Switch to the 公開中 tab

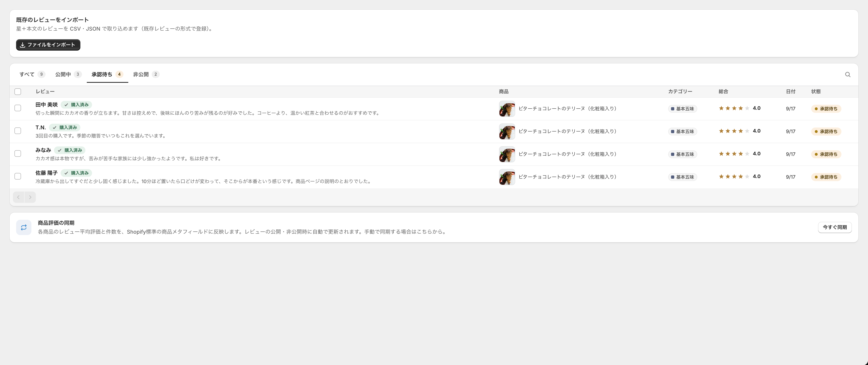click(x=68, y=75)
